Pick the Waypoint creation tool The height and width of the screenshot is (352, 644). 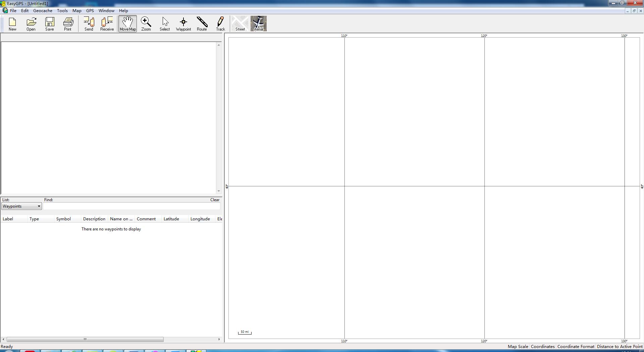(183, 24)
